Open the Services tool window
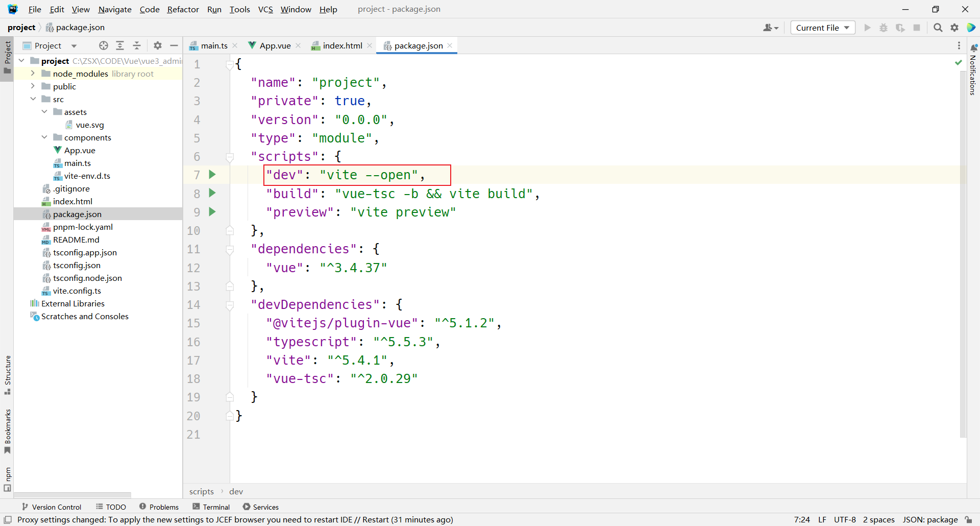Image resolution: width=980 pixels, height=526 pixels. pos(261,507)
